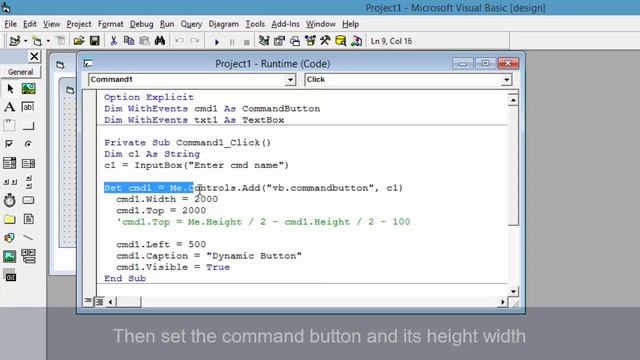The width and height of the screenshot is (640, 360).
Task: Close the toolbox panel with X
Action: 34,56
